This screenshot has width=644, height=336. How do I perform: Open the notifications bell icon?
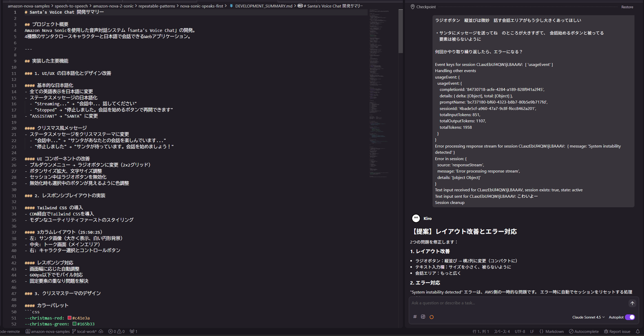(x=638, y=331)
